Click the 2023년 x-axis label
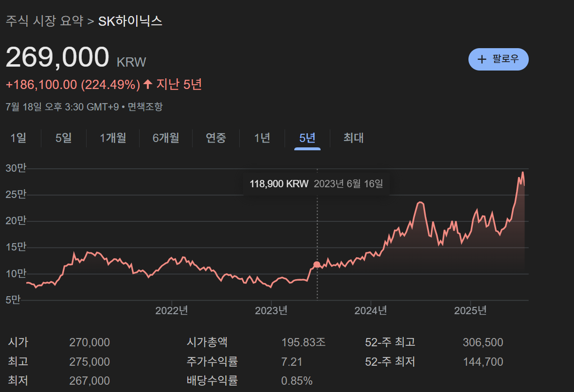574x392 pixels. [x=271, y=311]
